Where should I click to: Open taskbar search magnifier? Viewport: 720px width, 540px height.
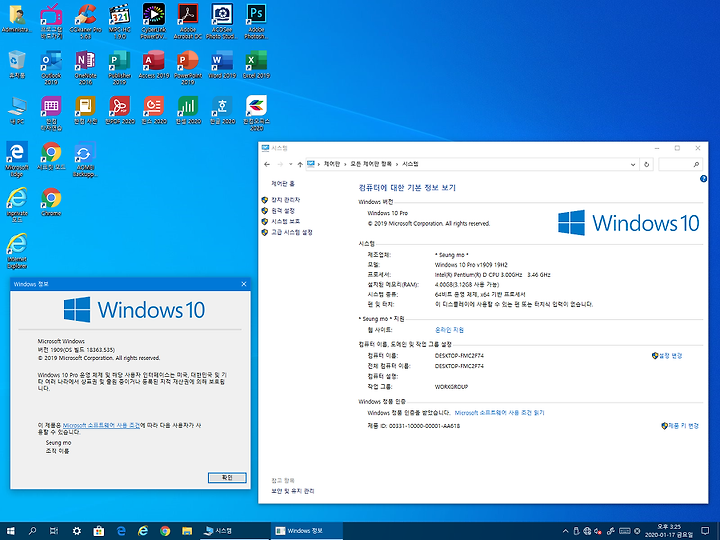[x=32, y=531]
